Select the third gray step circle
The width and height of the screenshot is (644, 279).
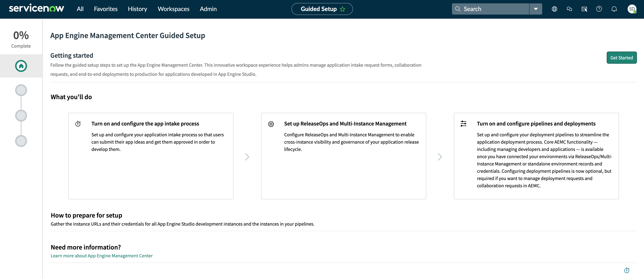click(21, 141)
